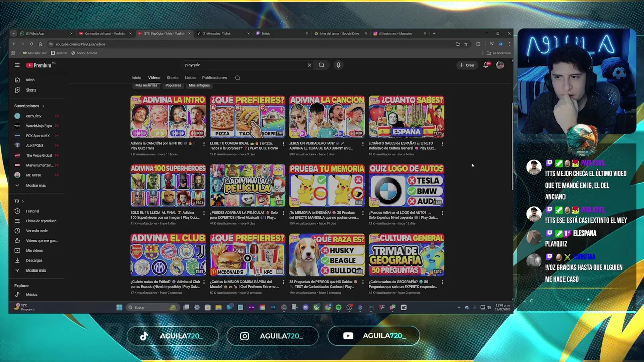Open Adivina 100 Superhéroes video thumbnail
This screenshot has width=644, height=362.
click(x=168, y=186)
